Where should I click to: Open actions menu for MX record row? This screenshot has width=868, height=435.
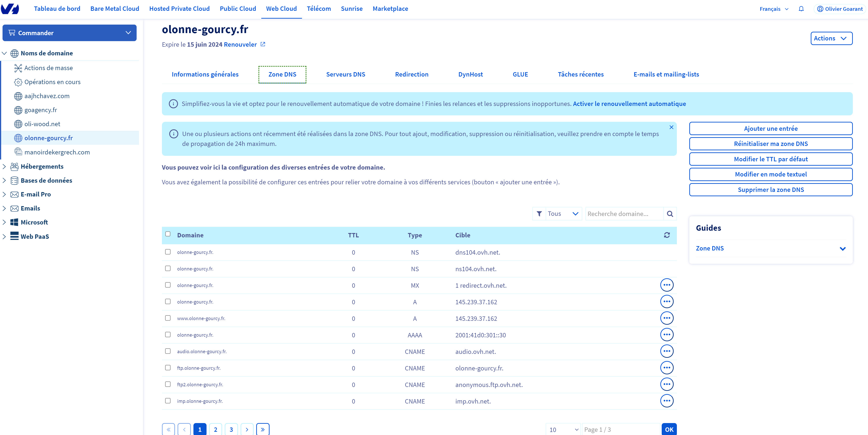667,285
